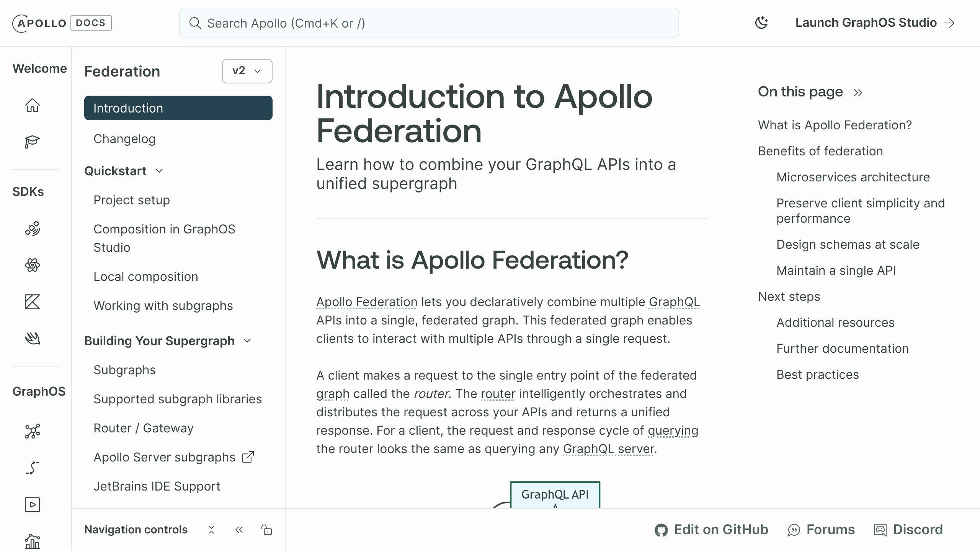980x551 pixels.
Task: Collapse the Building Your Supergraph section
Action: [247, 341]
